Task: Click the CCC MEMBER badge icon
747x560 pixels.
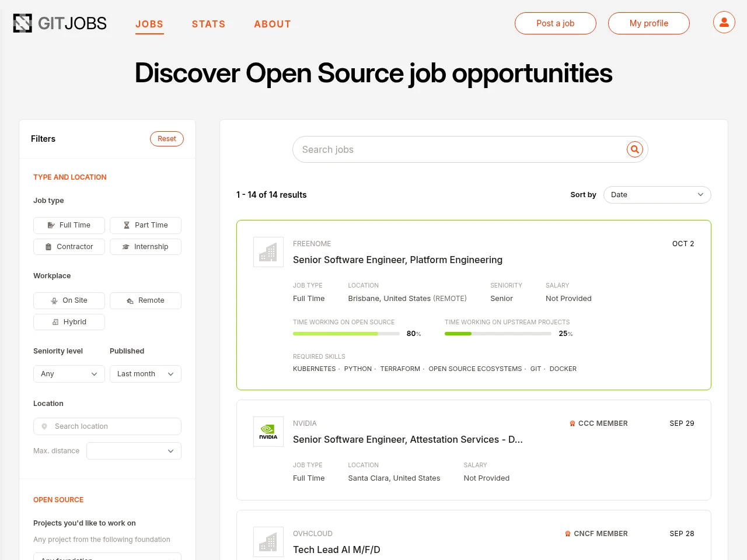Action: click(x=573, y=423)
